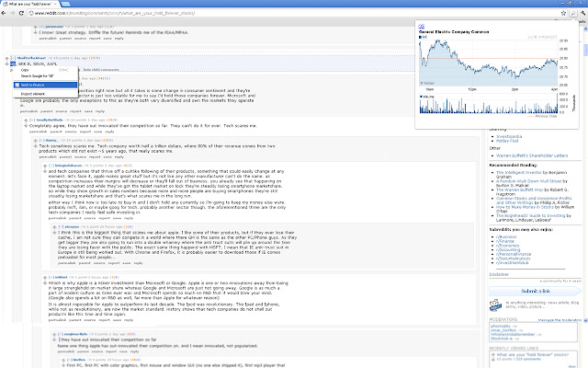
Task: Downvote the 'biggest thing that scares me' comment
Action: [x=55, y=233]
